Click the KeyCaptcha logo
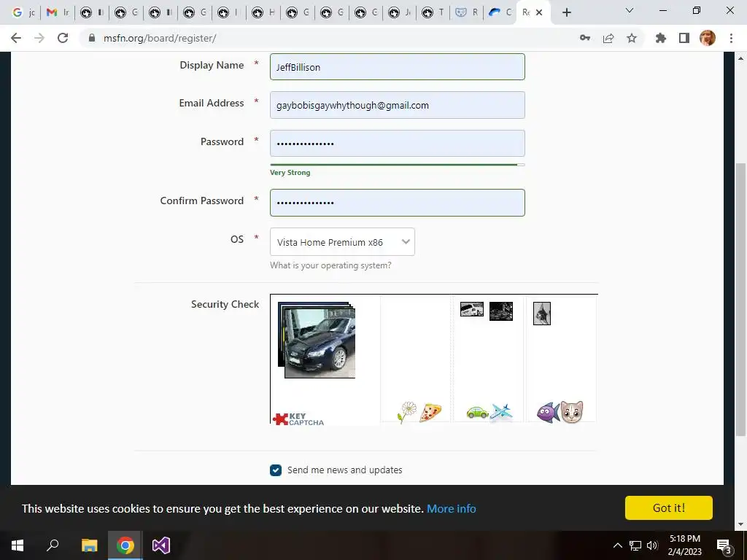Image resolution: width=747 pixels, height=560 pixels. [298, 419]
